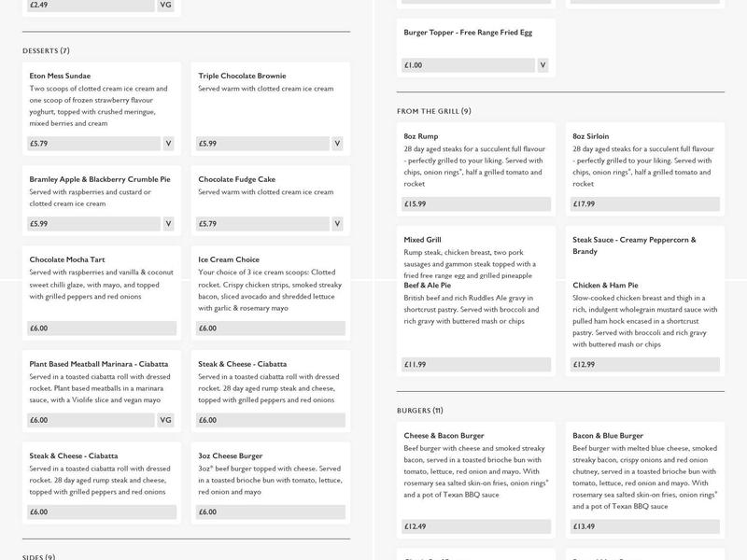Viewport: 747px width, 560px height.
Task: Open the Sides (9) section heading
Action: click(38, 557)
